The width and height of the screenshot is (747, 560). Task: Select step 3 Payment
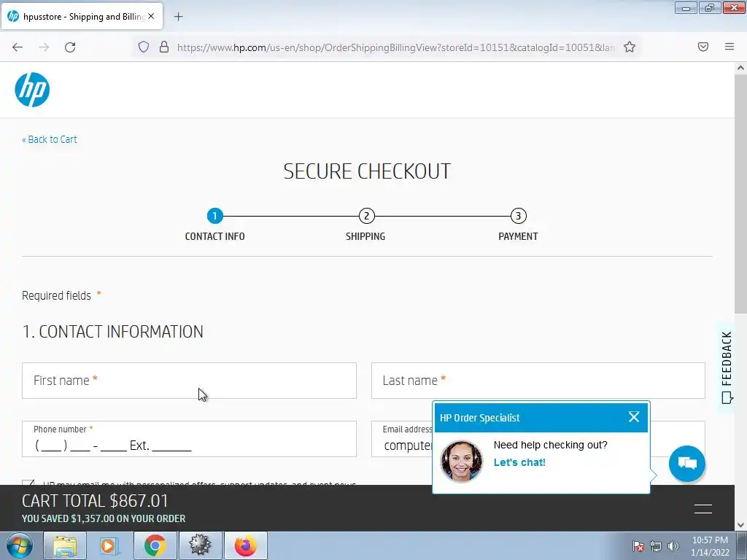(519, 216)
